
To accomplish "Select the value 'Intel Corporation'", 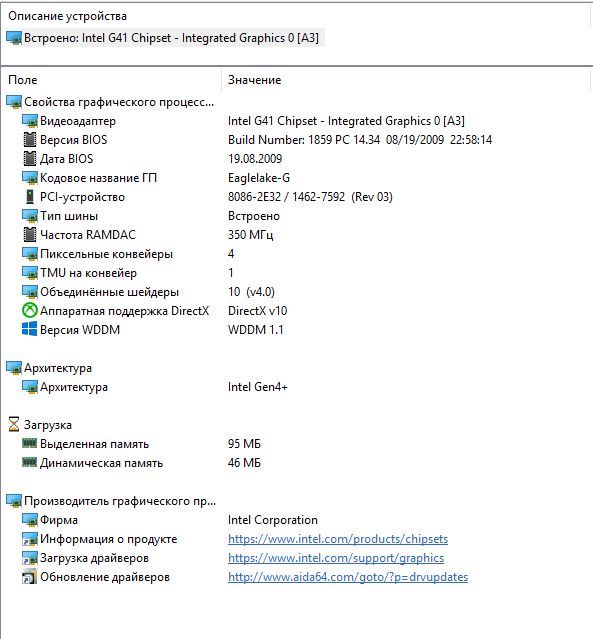I will (x=273, y=520).
